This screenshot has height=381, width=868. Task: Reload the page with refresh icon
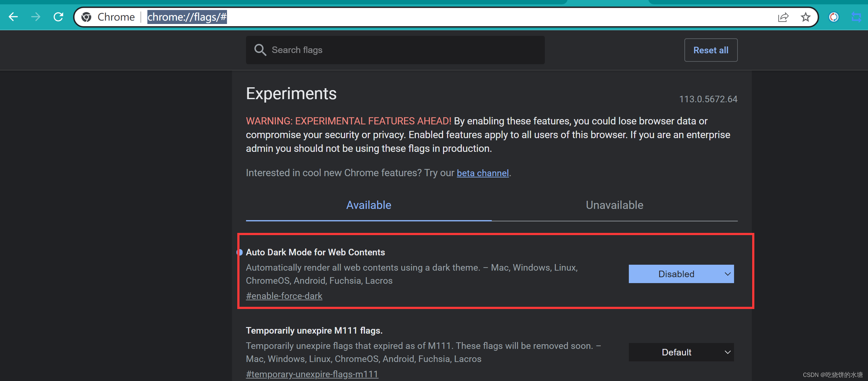coord(59,17)
